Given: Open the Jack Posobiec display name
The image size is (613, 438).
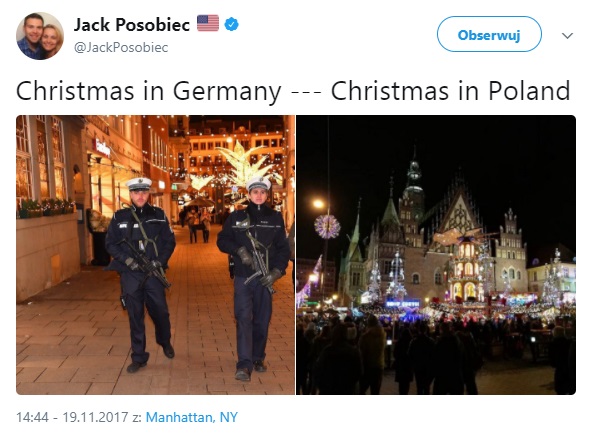Looking at the screenshot, I should tap(132, 25).
